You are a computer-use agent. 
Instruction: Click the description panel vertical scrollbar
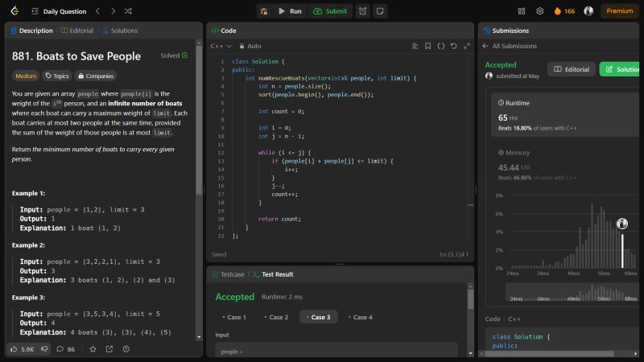[199, 119]
